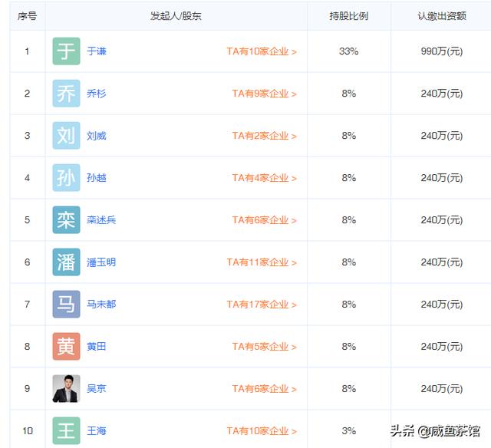491x448 pixels.
Task: Open shareholder 刘威's profile
Action: point(97,136)
